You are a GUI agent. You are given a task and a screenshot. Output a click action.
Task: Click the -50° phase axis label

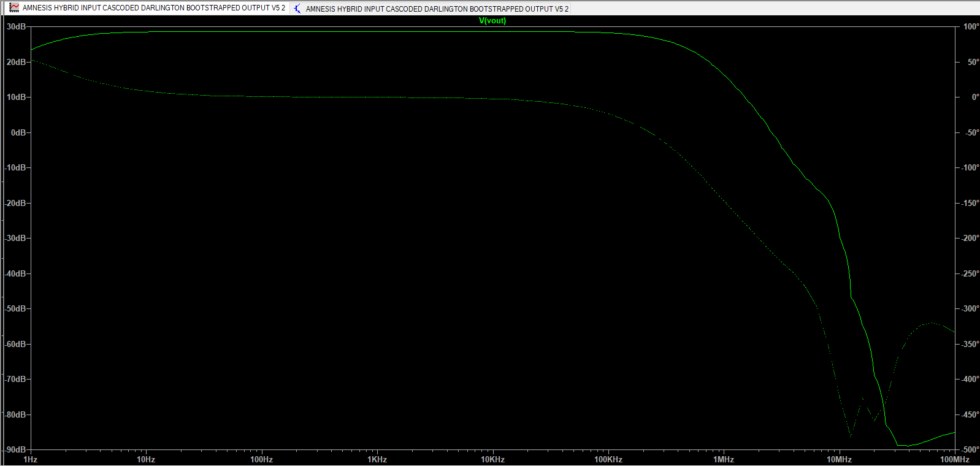971,132
